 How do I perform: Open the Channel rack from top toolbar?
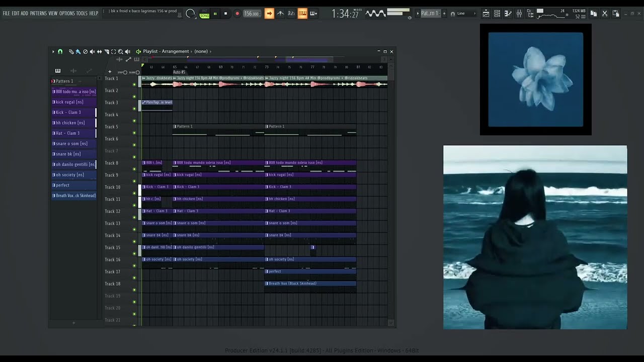pos(497,14)
